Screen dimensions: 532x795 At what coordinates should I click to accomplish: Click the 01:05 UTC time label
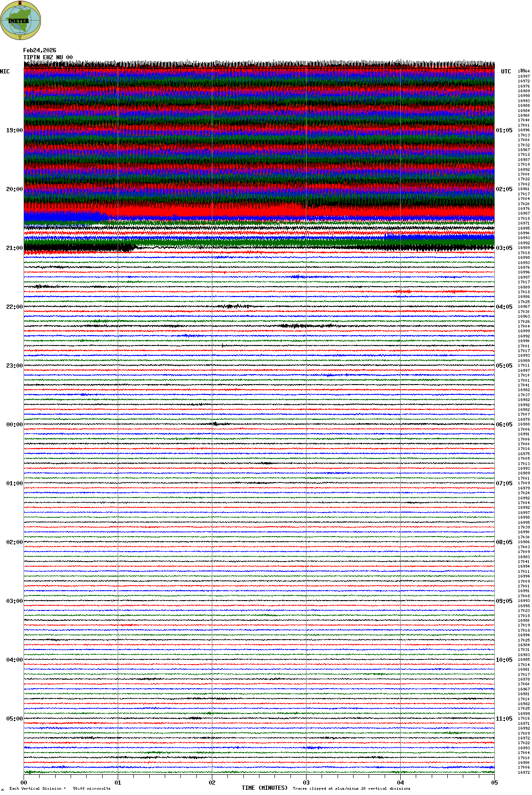click(504, 130)
